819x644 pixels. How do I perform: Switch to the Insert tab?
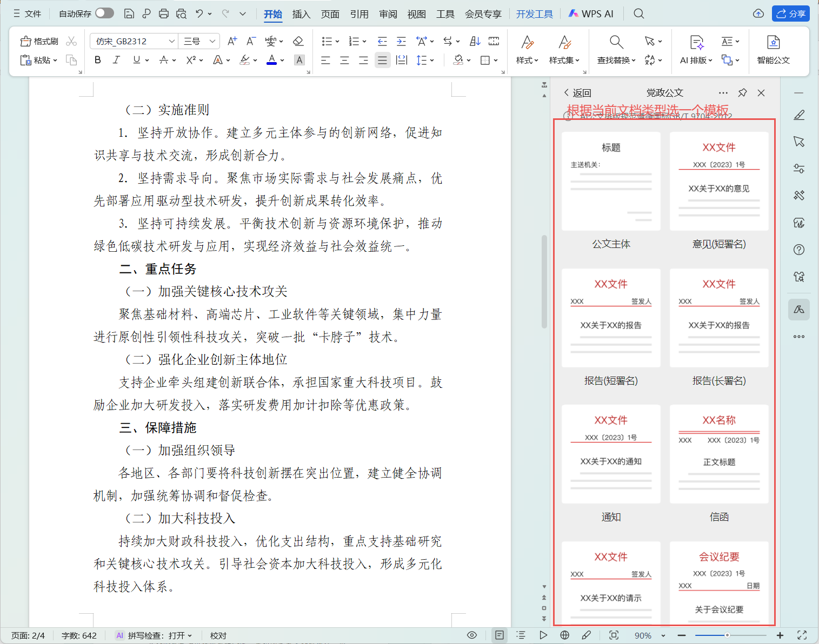tap(301, 14)
